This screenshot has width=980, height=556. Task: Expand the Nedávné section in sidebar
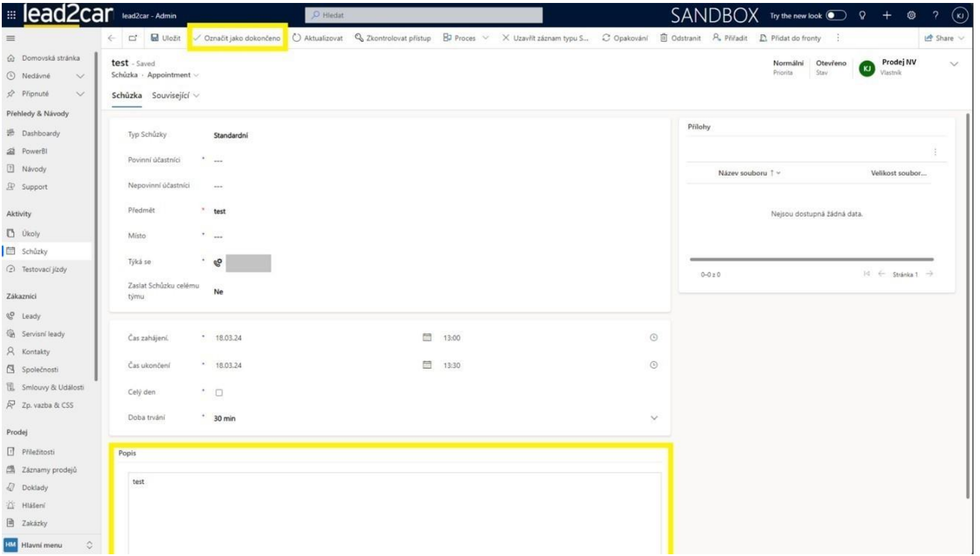tap(80, 76)
